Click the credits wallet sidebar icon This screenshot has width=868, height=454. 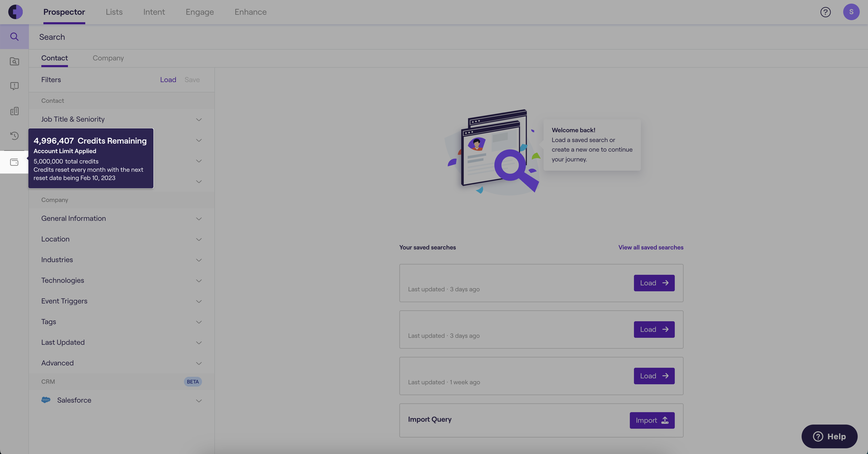[x=14, y=162]
